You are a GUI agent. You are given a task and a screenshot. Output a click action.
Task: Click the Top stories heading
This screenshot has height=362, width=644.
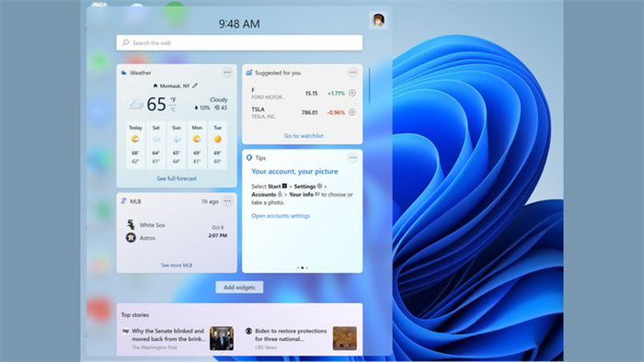(134, 315)
